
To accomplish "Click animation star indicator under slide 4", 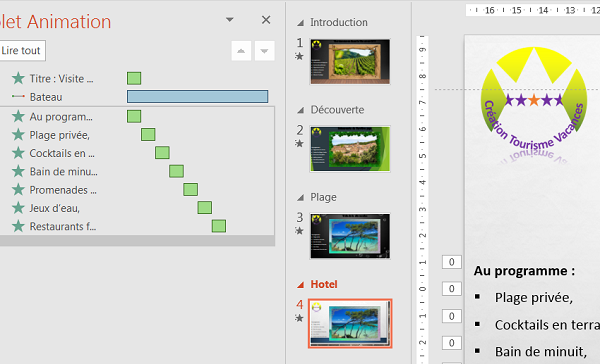I will 299,318.
